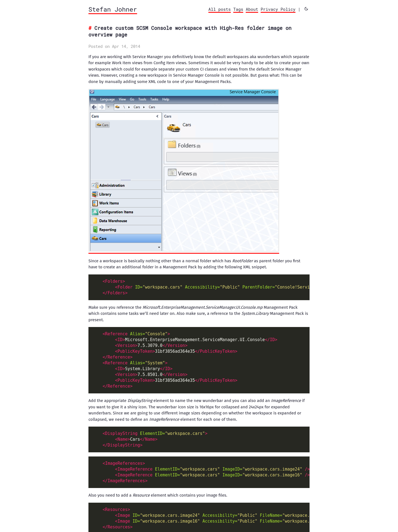Viewport: 398px width, 532px height.
Task: Open the navigation history dropdown arrow
Action: pos(108,107)
